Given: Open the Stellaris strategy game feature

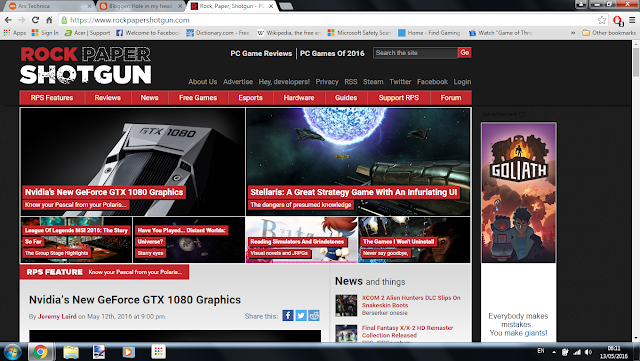Looking at the screenshot, I should 358,162.
